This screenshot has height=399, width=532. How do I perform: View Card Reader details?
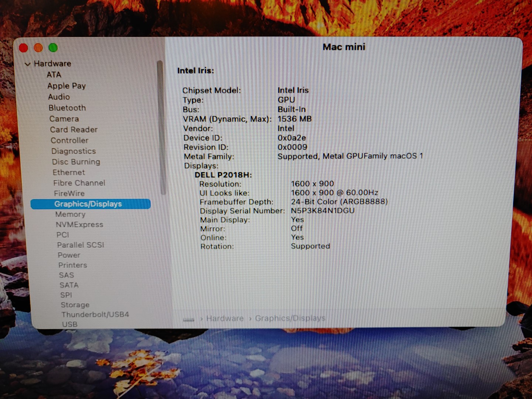pyautogui.click(x=74, y=130)
